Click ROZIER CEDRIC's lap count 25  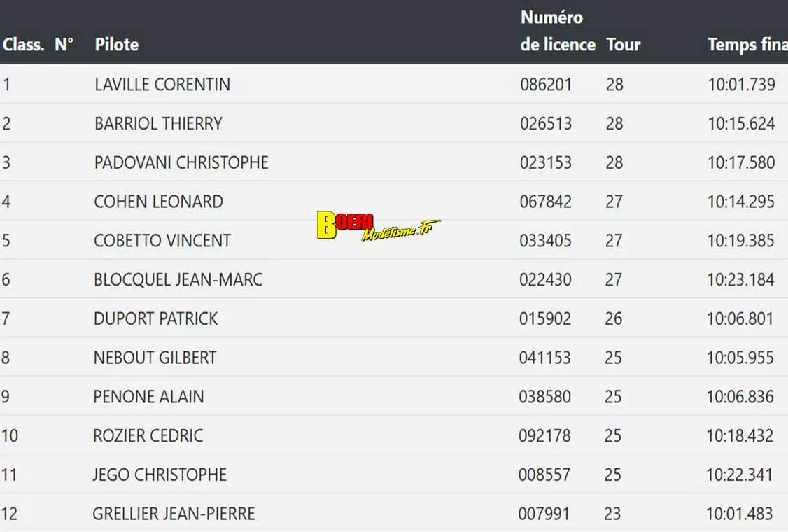click(613, 436)
